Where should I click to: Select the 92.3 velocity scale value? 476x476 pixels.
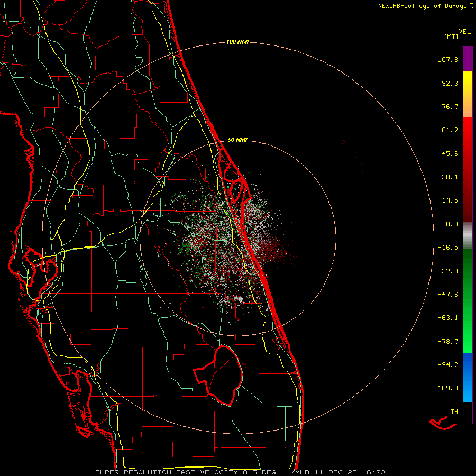pos(450,83)
